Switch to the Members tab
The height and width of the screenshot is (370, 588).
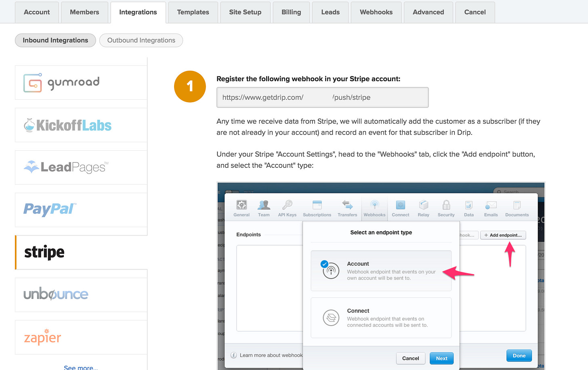84,12
